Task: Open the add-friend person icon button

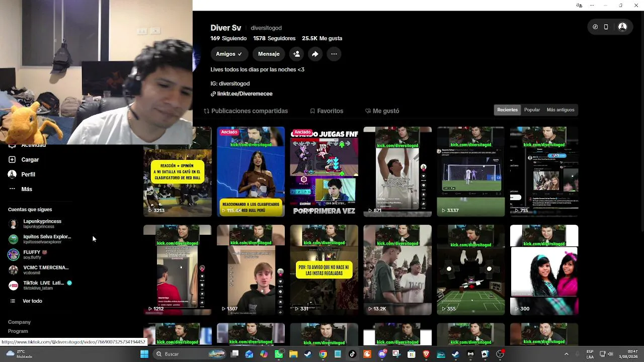Action: point(296,54)
